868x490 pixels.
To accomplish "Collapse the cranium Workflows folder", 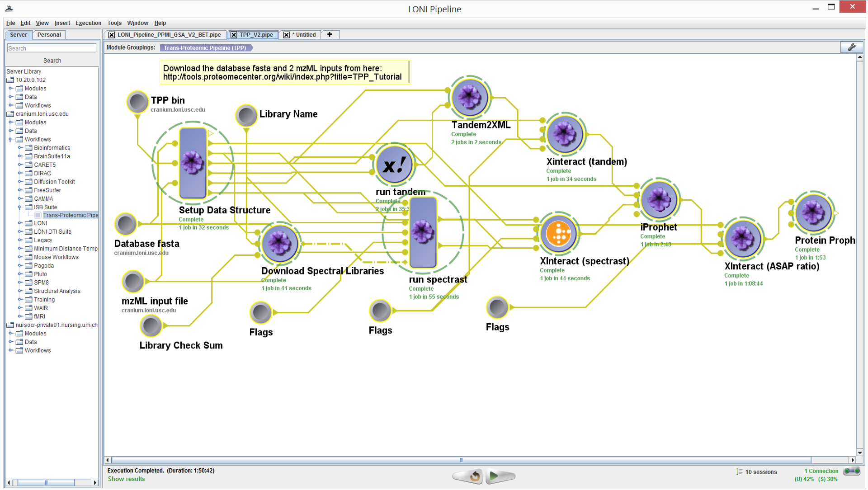I will pos(11,140).
